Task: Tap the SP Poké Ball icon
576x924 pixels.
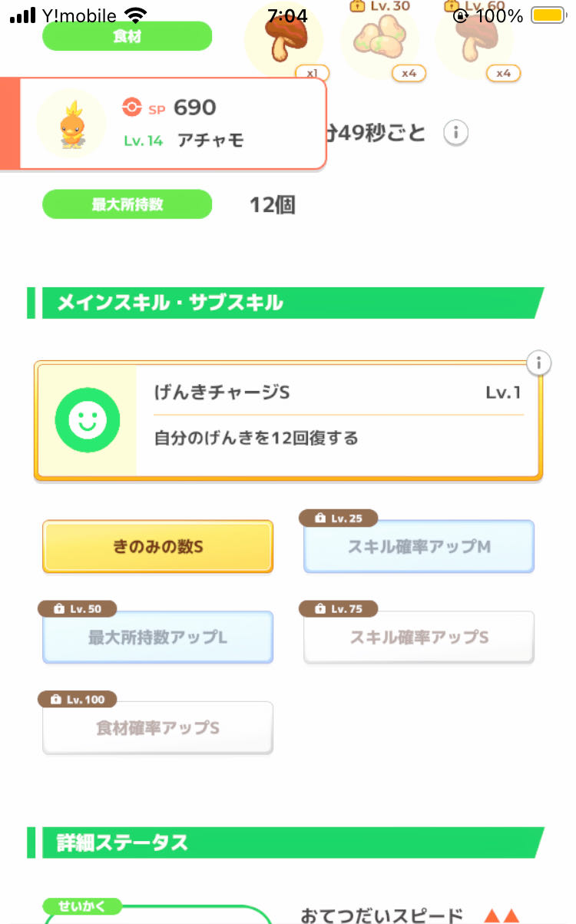Action: coord(132,108)
